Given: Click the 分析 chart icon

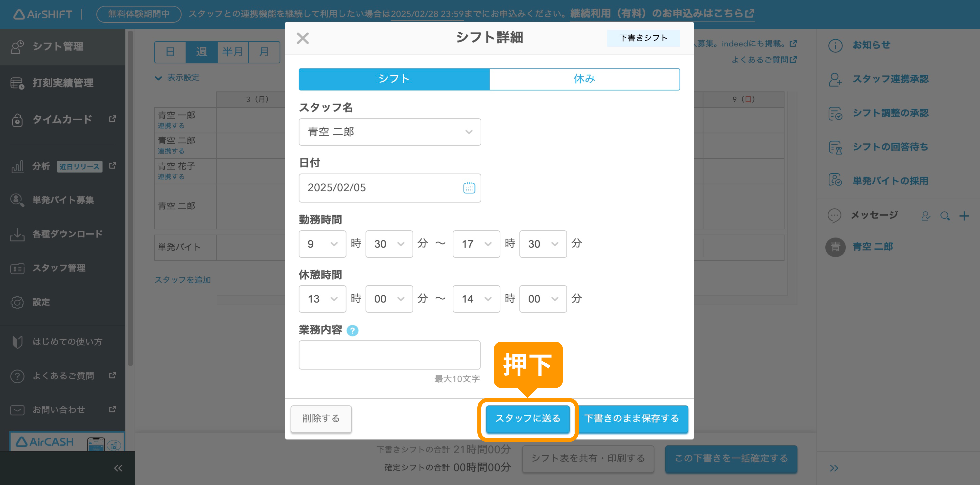Looking at the screenshot, I should click(17, 166).
